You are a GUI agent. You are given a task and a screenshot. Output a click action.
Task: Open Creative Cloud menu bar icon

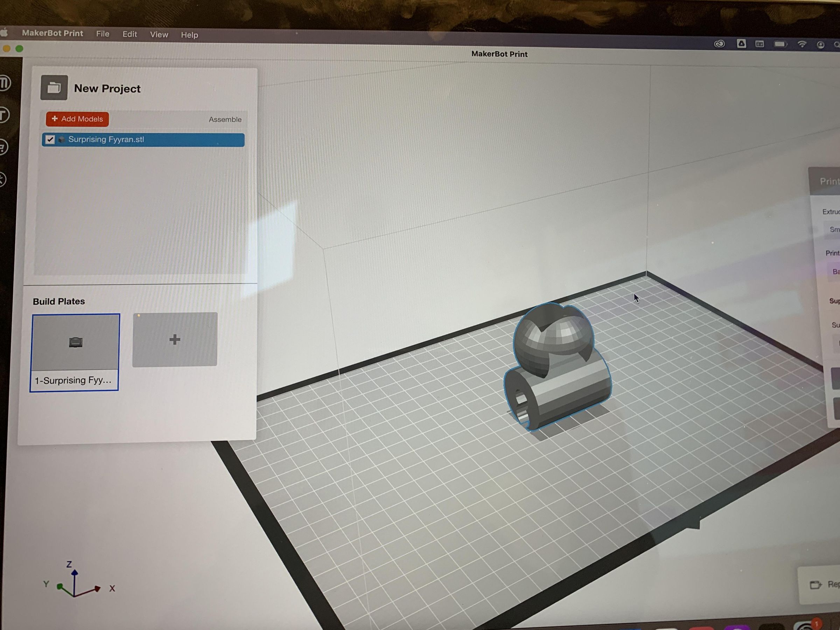click(x=719, y=44)
